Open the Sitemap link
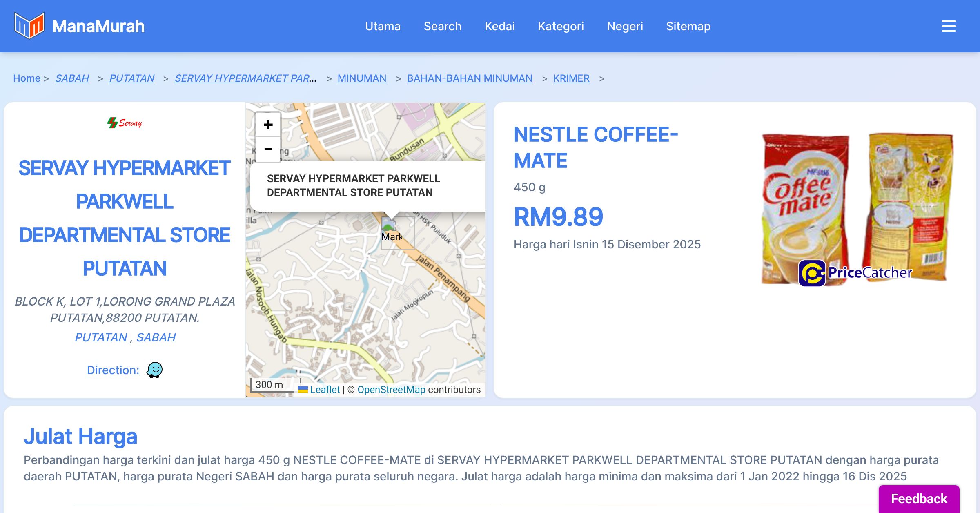The image size is (980, 513). [688, 26]
